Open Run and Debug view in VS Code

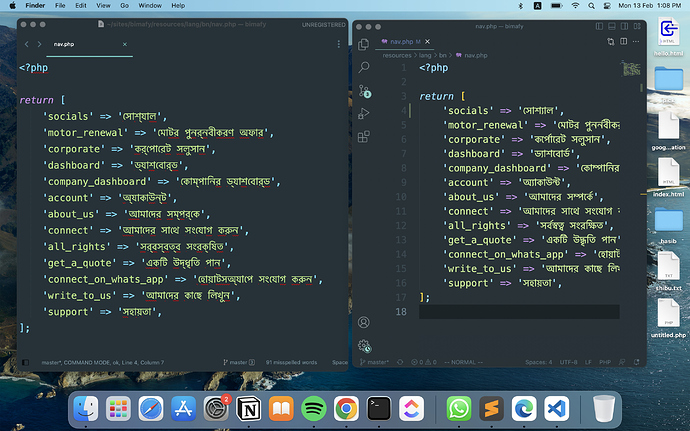click(363, 114)
